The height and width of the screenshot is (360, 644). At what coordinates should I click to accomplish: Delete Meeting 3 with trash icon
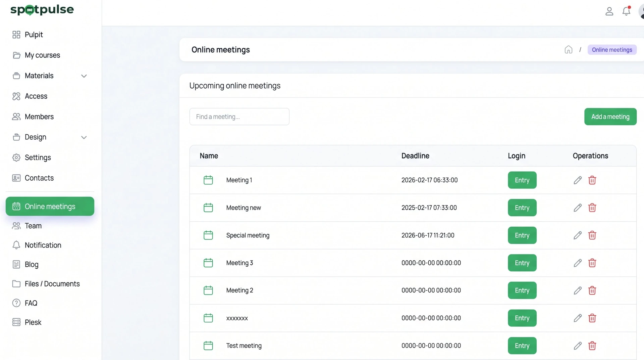[592, 263]
